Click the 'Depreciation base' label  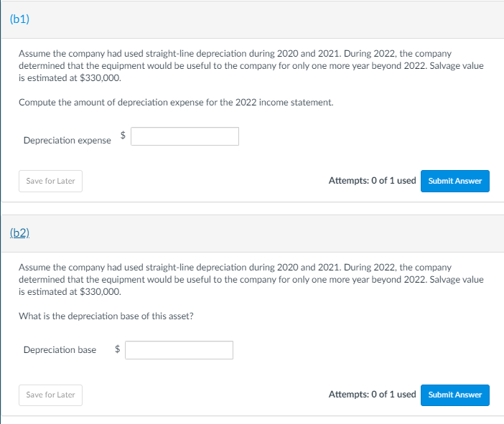coord(60,350)
